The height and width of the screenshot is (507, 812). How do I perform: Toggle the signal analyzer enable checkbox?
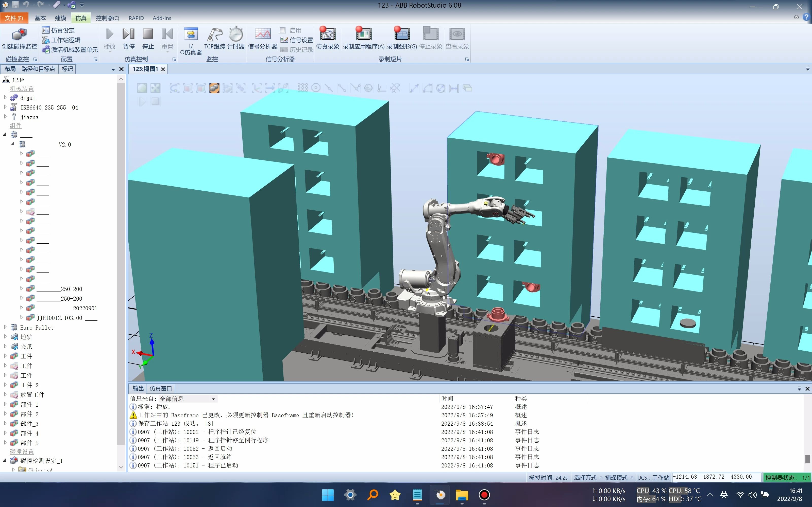coord(282,30)
